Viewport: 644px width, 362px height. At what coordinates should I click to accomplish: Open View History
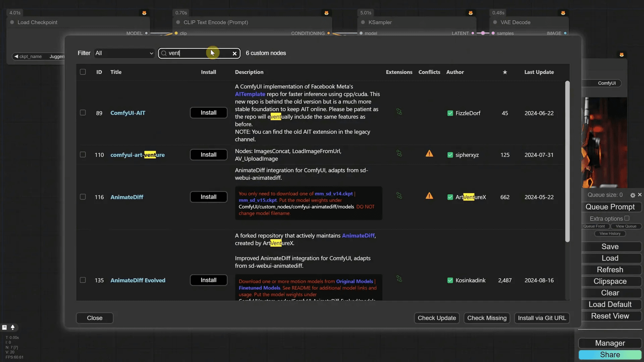point(610,233)
